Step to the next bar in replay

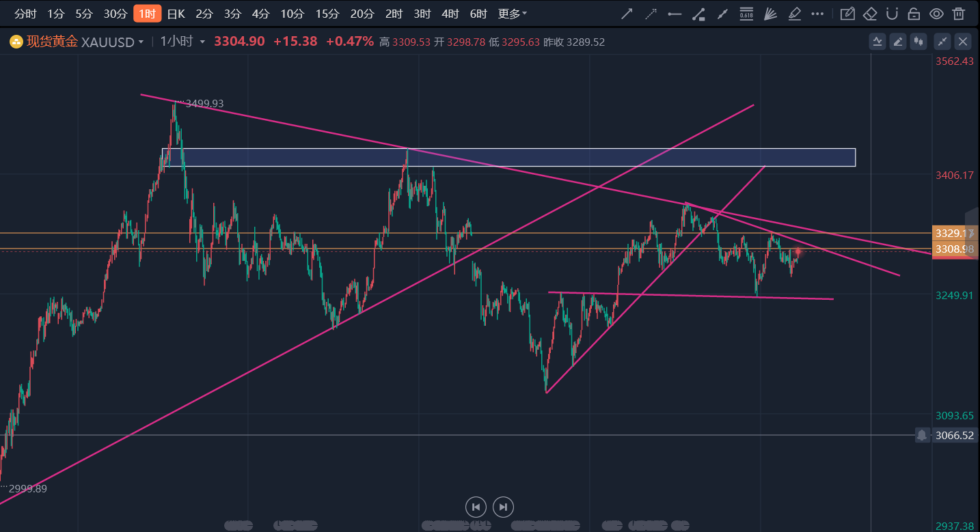pos(503,507)
